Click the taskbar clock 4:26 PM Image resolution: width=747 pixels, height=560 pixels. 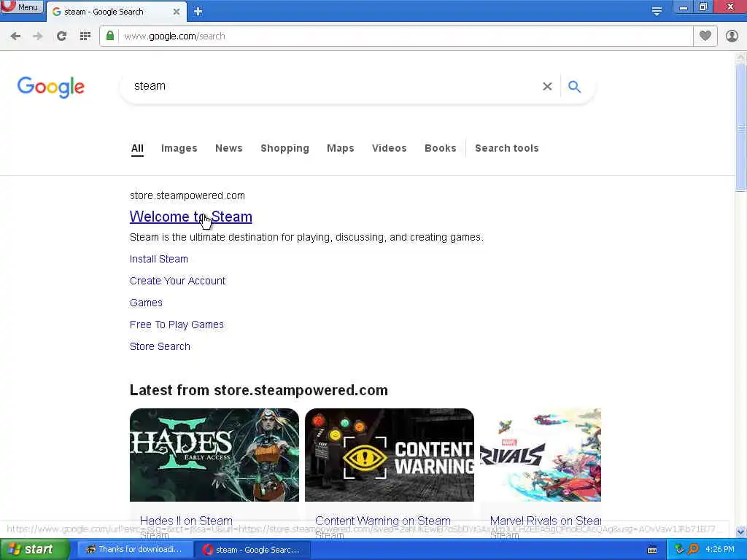click(720, 550)
